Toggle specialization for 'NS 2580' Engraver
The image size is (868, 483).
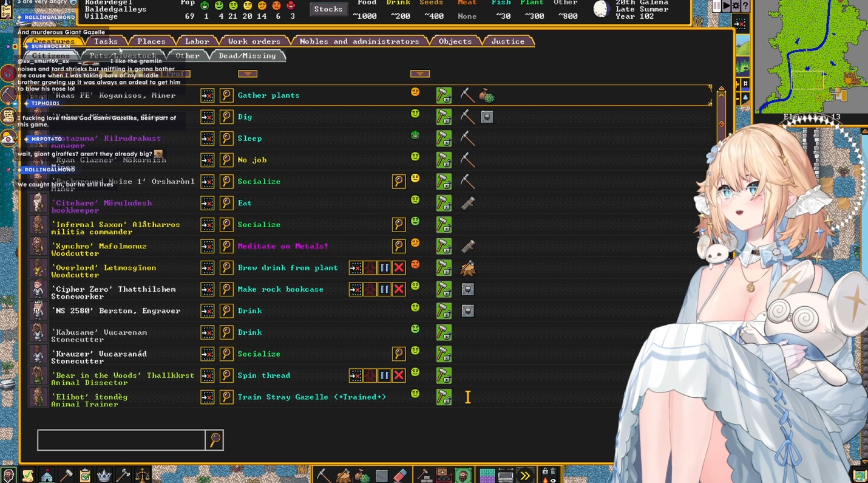(x=444, y=311)
